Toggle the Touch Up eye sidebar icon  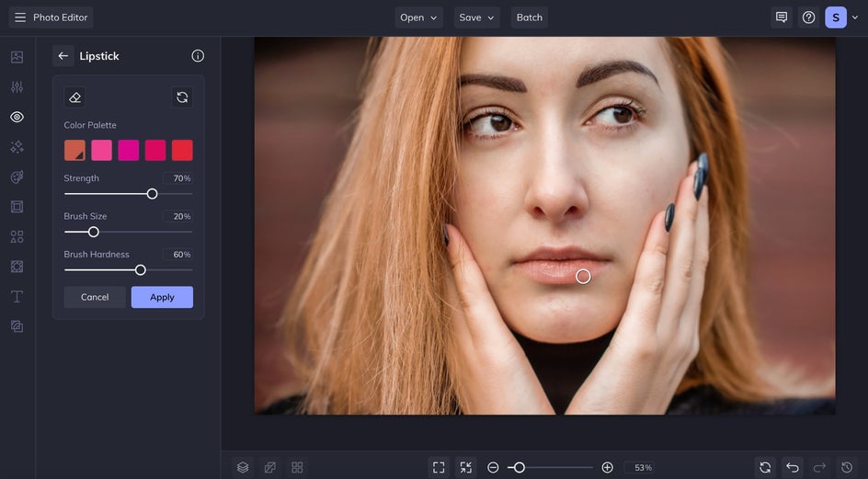(x=17, y=117)
